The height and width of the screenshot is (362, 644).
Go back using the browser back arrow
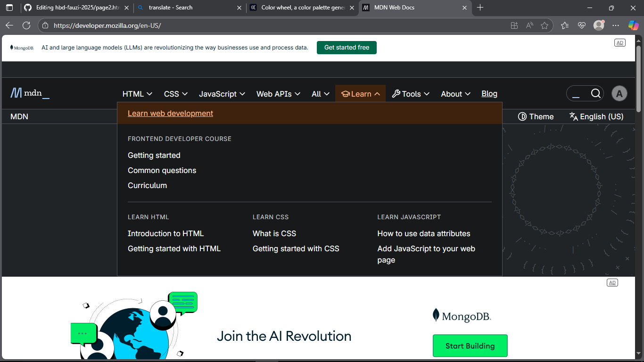click(x=9, y=25)
